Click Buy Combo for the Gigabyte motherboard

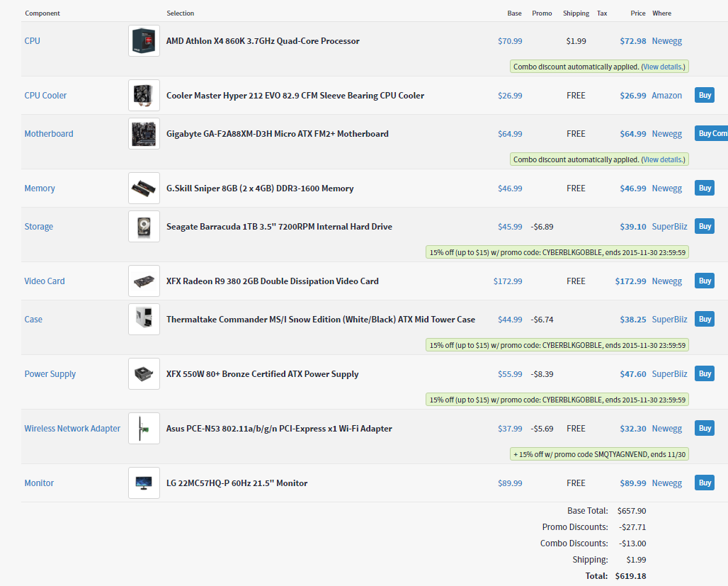712,133
